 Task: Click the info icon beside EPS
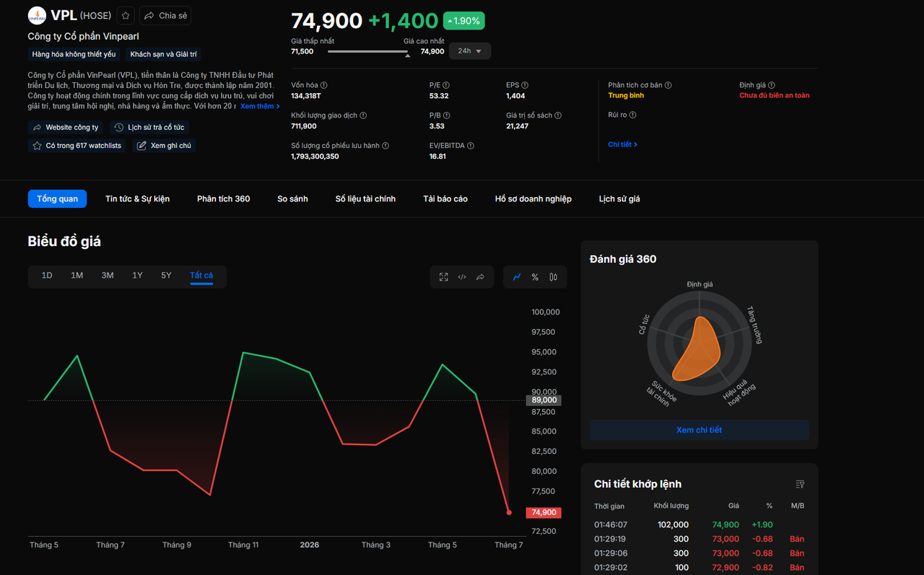click(525, 85)
